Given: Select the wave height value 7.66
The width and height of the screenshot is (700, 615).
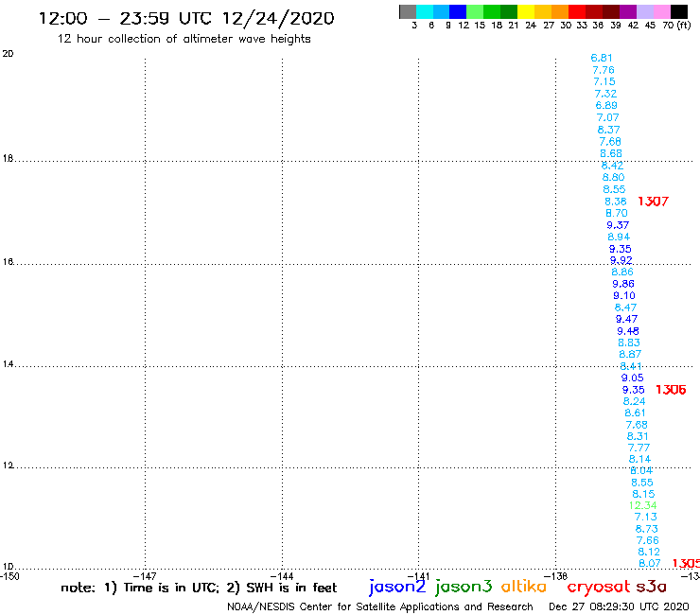Looking at the screenshot, I should tap(647, 541).
